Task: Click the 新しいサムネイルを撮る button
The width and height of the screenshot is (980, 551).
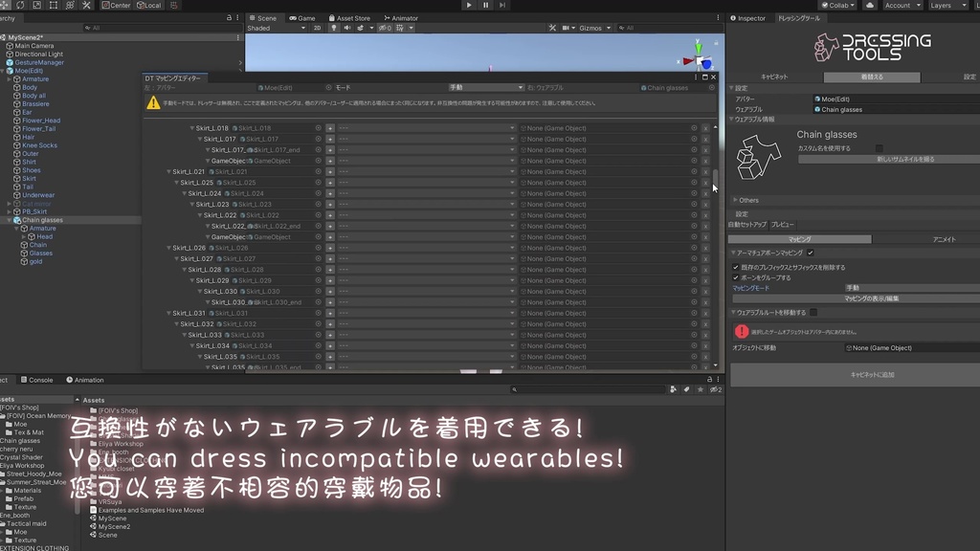Action: [904, 159]
